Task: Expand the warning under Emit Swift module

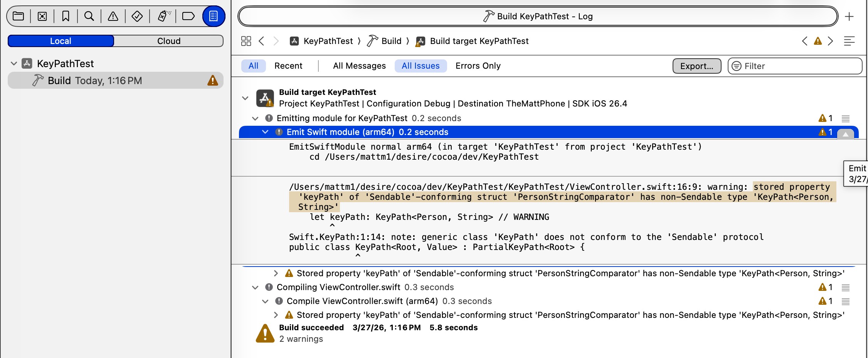Action: click(x=276, y=273)
